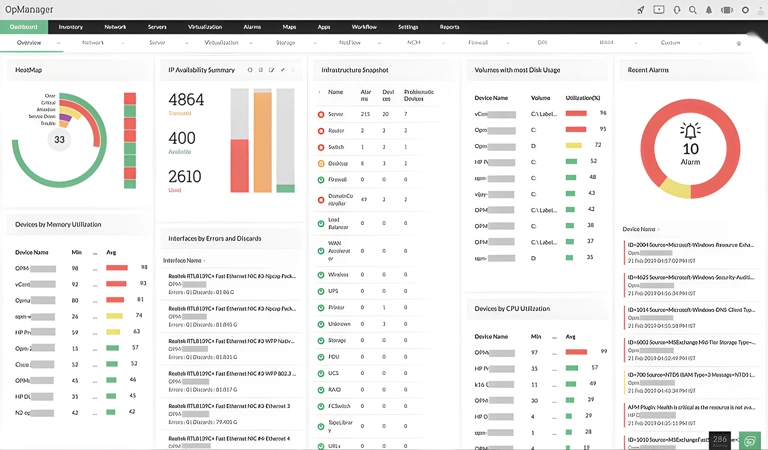Open the Alarms main tab

pyautogui.click(x=252, y=27)
